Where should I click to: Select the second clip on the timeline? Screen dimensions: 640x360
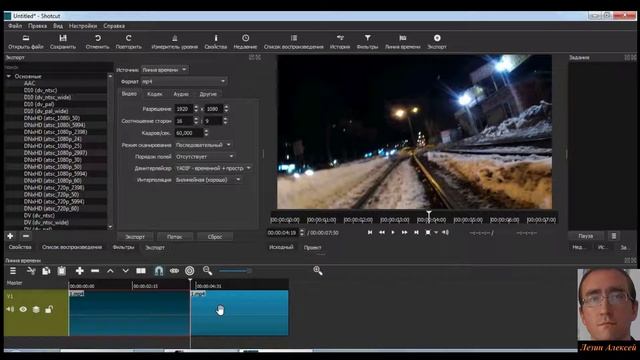240,313
